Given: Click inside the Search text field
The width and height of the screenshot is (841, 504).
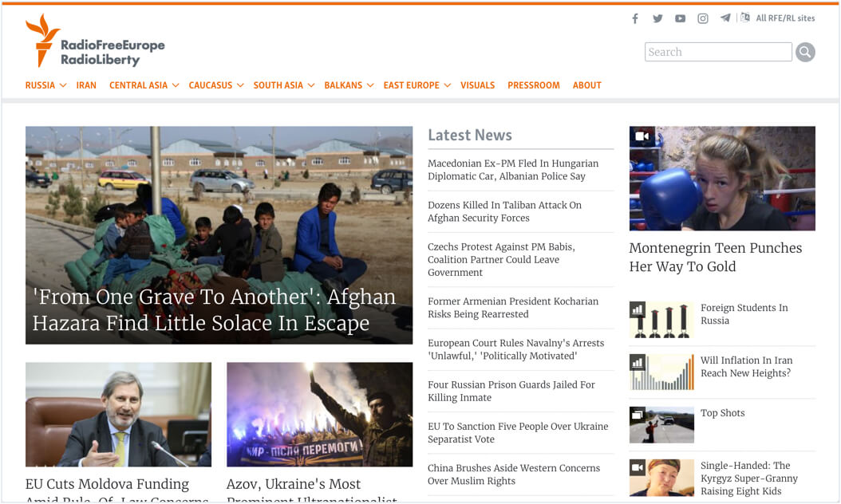Looking at the screenshot, I should pos(718,52).
